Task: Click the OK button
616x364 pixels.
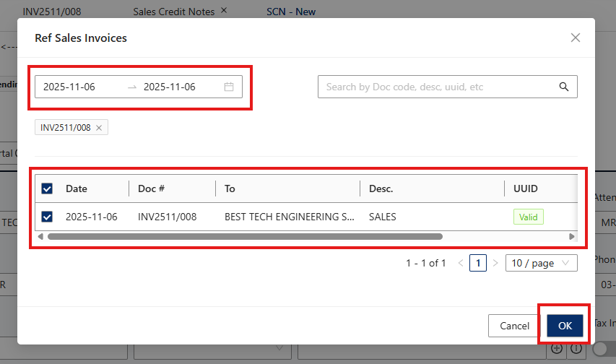Action: pos(565,326)
